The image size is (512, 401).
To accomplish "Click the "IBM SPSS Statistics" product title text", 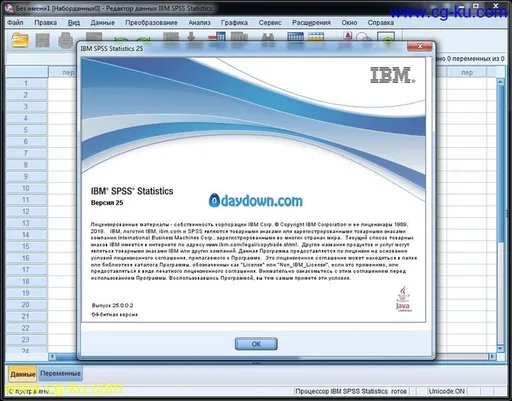I will click(x=132, y=191).
